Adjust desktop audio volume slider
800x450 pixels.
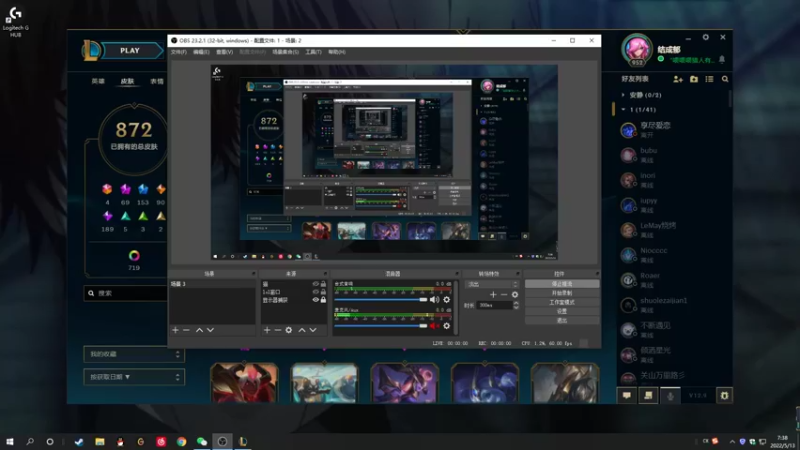point(381,299)
